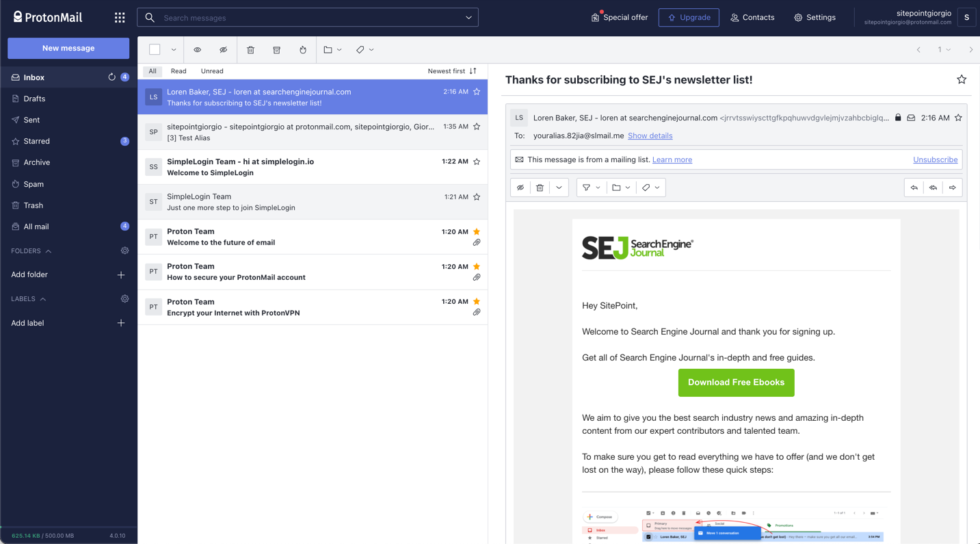Expand the search options dropdown arrow
The image size is (980, 544).
tap(468, 18)
